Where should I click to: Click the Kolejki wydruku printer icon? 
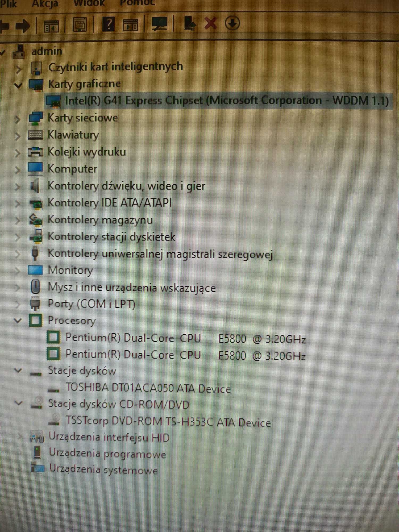[35, 152]
